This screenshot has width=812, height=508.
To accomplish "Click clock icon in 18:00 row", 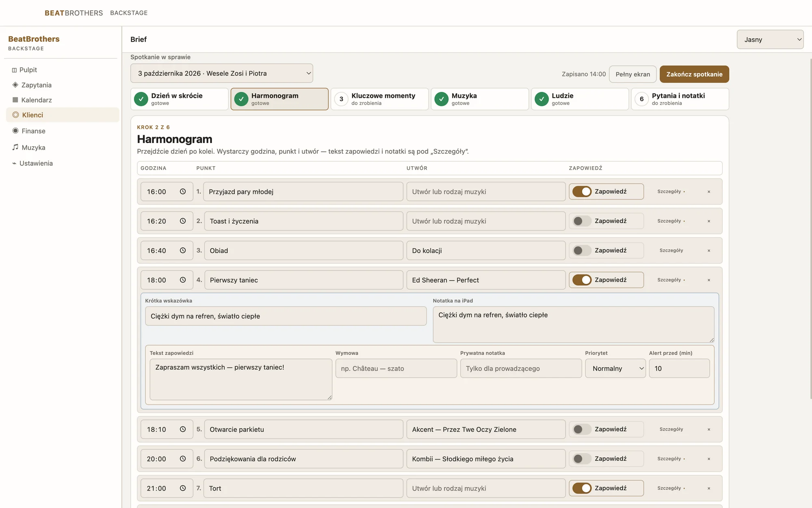I will [x=183, y=280].
